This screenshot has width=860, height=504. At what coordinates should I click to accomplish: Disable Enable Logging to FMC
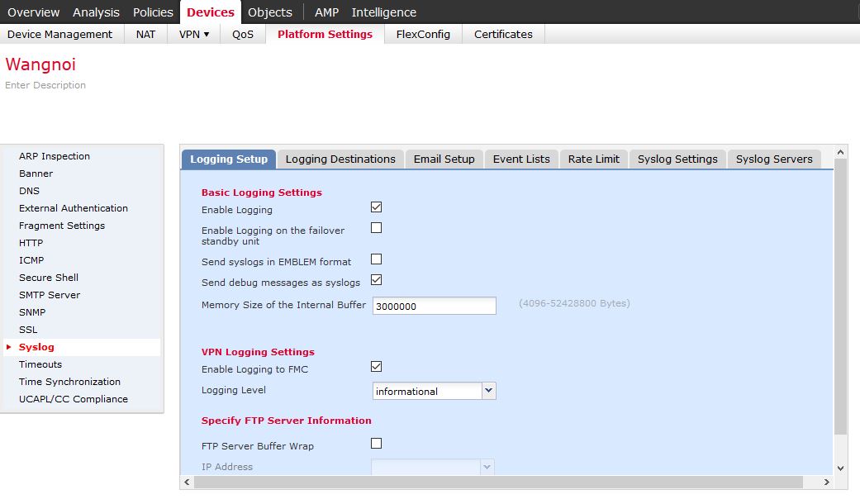click(x=376, y=367)
